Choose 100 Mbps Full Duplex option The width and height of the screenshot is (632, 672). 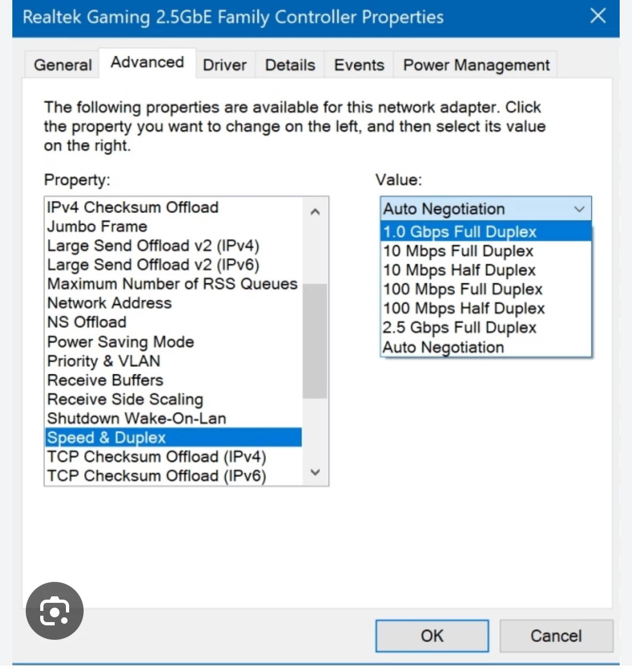click(x=486, y=289)
